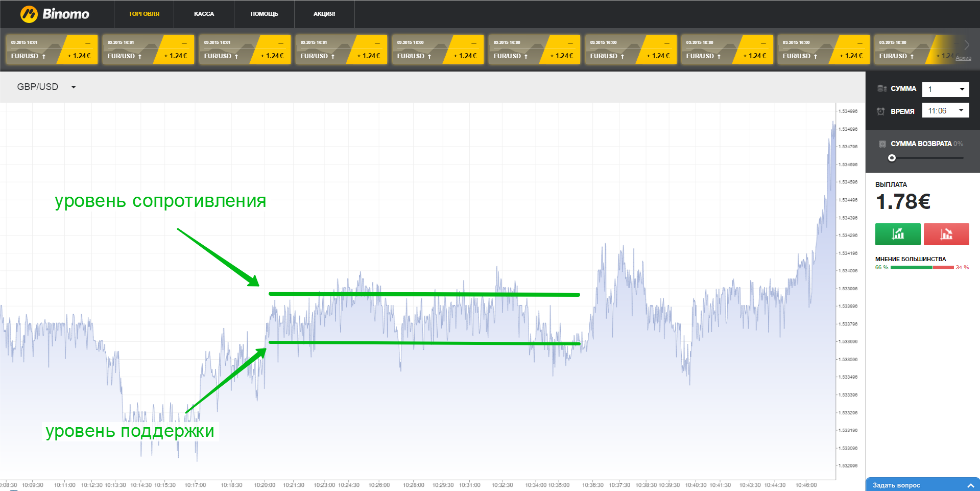Click the green up-trade chart button
Viewport: 980px width, 491px height.
[x=898, y=234]
